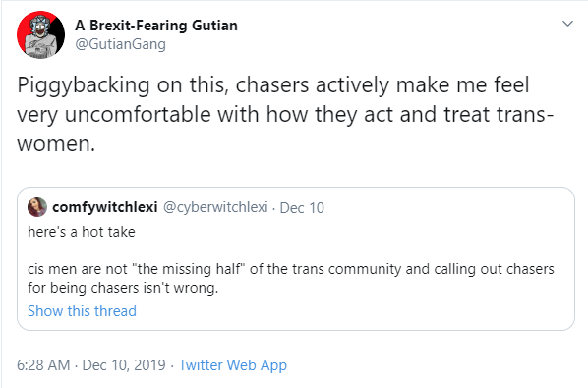Select the "for being chasers isn't wrong" line
This screenshot has width=588, height=388.
(x=123, y=288)
